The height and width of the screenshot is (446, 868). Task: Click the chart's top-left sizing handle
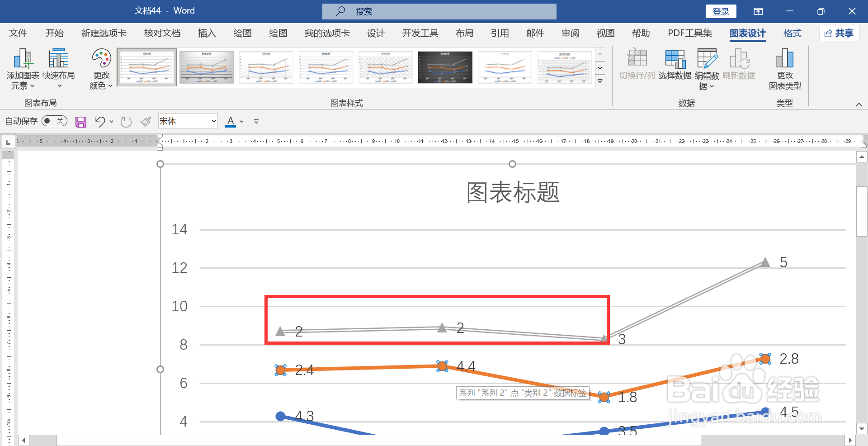[x=160, y=164]
